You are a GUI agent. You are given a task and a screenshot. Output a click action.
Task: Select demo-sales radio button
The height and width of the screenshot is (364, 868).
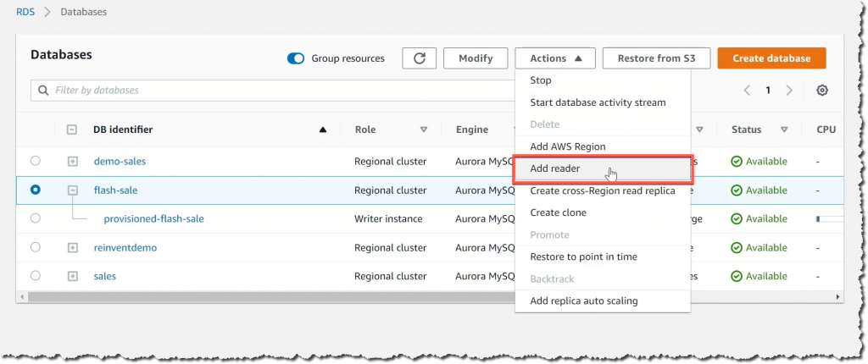click(36, 161)
